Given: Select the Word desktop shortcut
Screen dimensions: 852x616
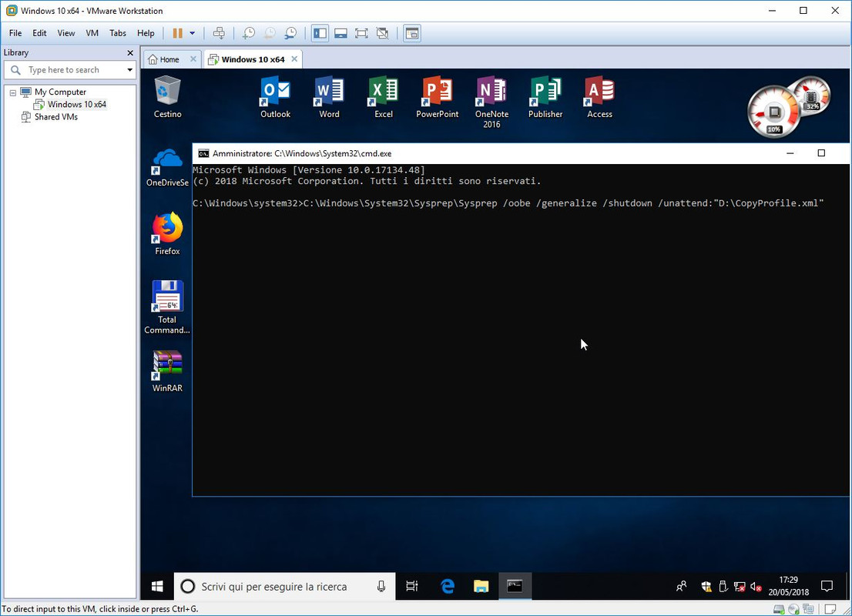Looking at the screenshot, I should tap(329, 97).
